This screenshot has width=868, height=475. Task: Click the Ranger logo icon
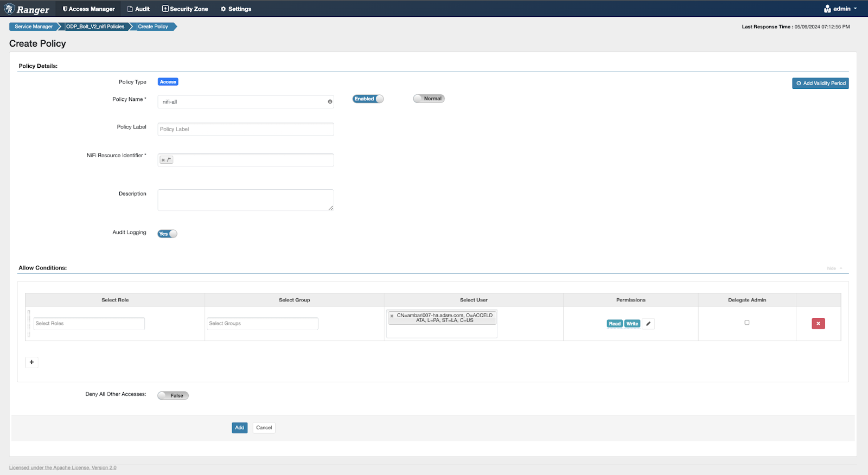pyautogui.click(x=9, y=9)
